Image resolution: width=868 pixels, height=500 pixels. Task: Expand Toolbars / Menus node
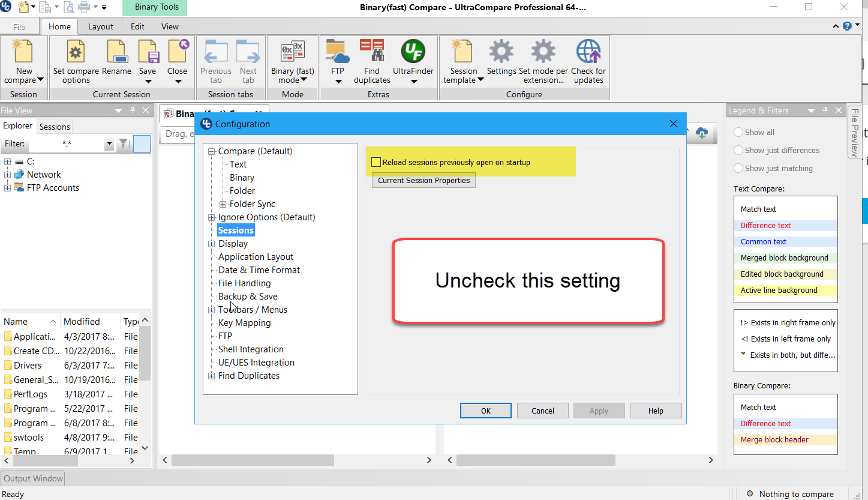coord(211,310)
